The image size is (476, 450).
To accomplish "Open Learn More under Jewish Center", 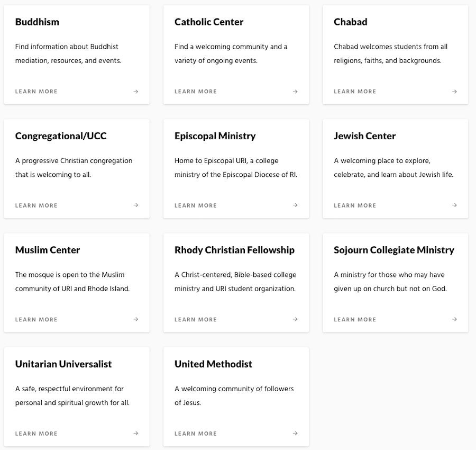I will [355, 205].
